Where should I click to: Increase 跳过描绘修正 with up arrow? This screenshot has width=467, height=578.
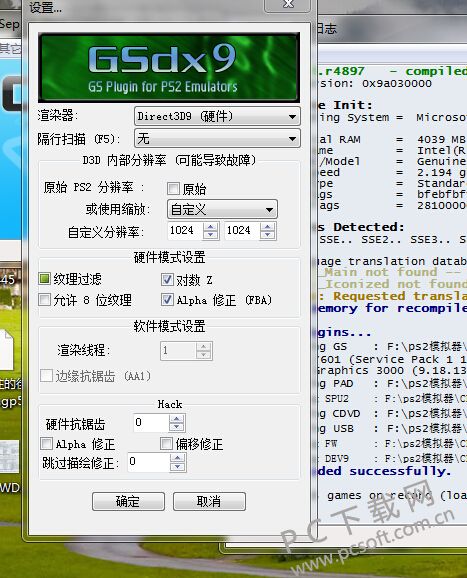tap(178, 459)
